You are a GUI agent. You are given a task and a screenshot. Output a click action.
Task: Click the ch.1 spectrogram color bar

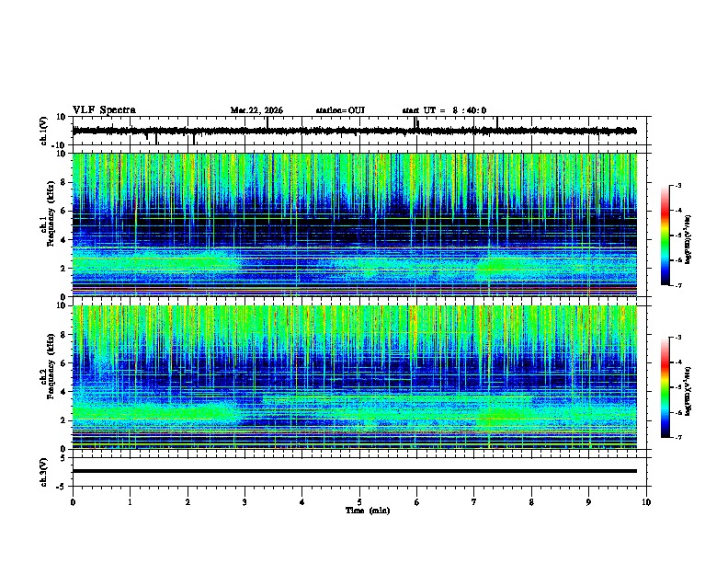[665, 236]
